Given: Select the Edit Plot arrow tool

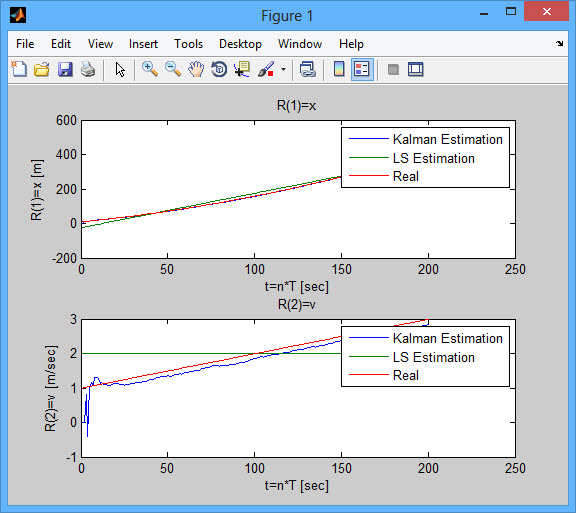Looking at the screenshot, I should pos(120,69).
